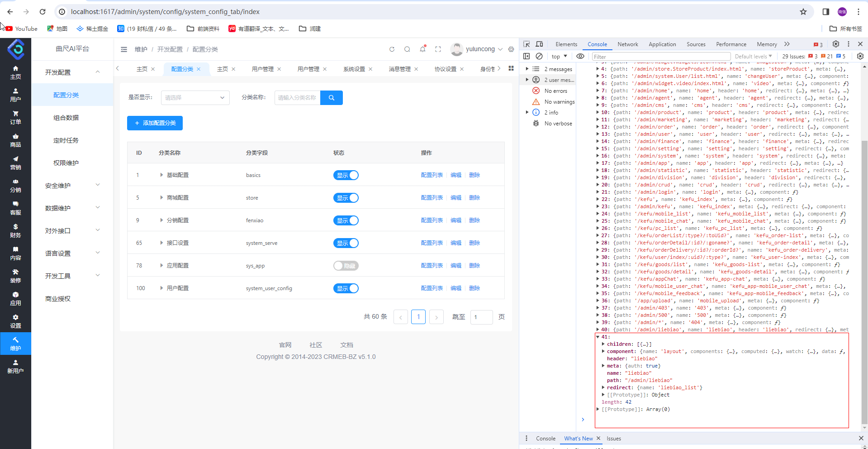Open the theme settings gear beside yuluncong
Viewport: 868px width, 449px height.
tap(511, 49)
